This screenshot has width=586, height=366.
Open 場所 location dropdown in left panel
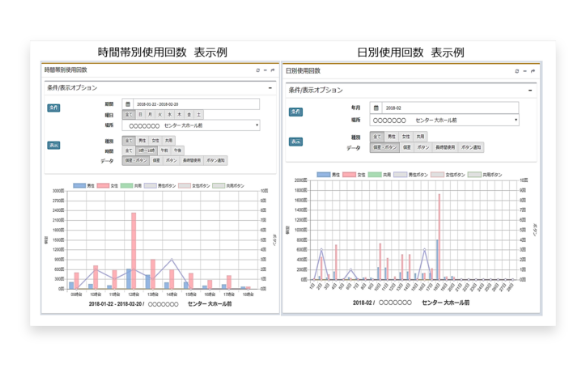(x=191, y=125)
